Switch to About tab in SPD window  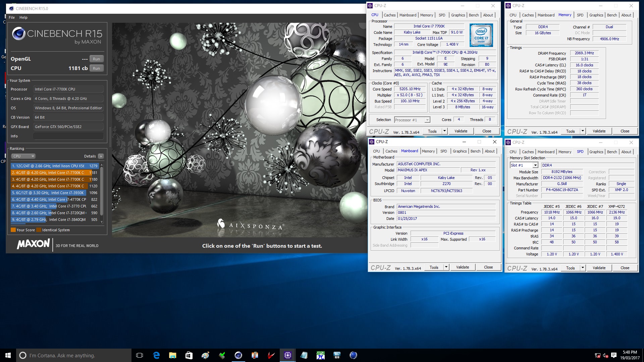click(626, 152)
